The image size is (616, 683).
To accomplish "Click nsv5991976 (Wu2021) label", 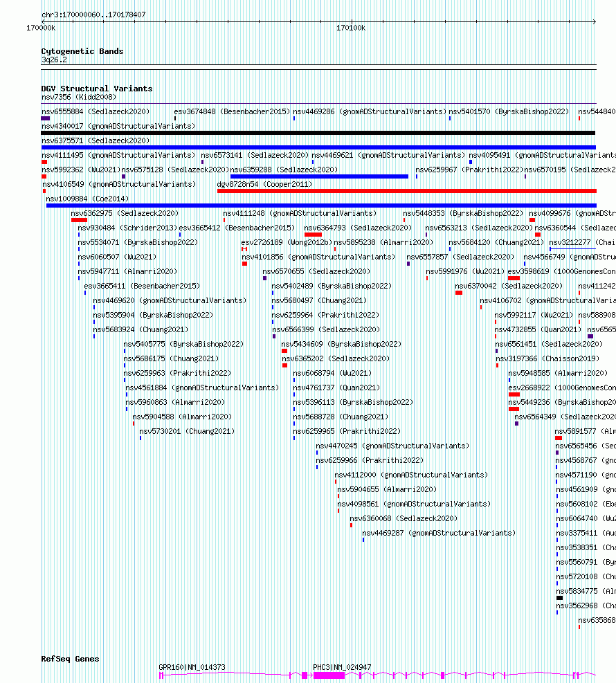I will click(x=465, y=271).
